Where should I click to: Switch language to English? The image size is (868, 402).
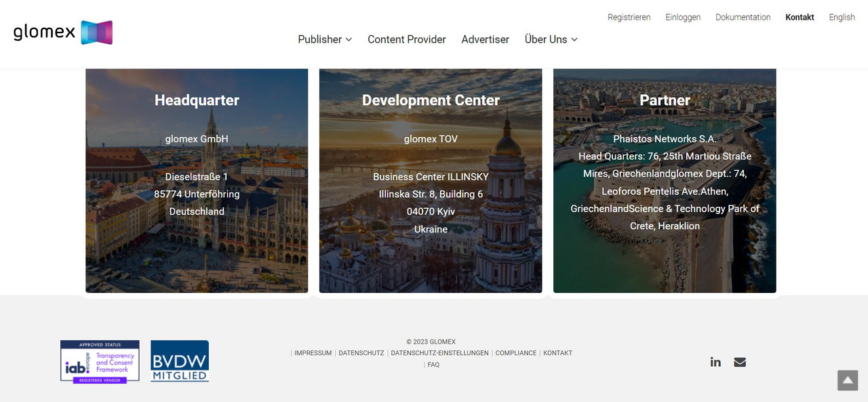(842, 18)
